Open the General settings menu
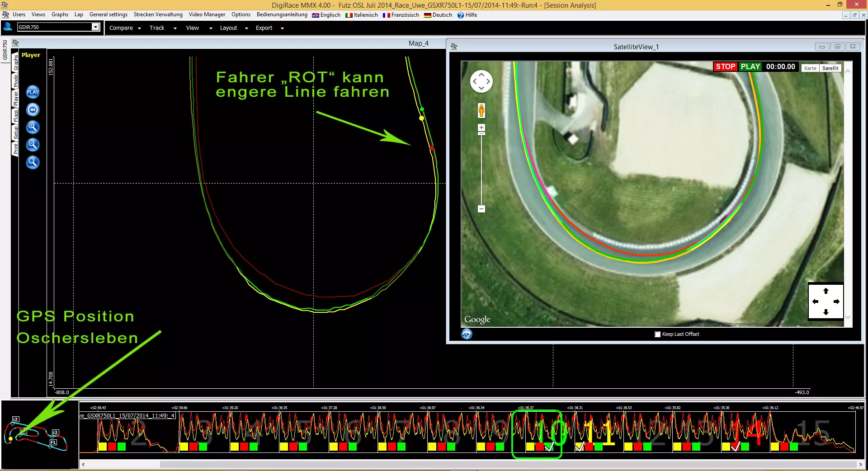Viewport: 868px width, 471px height. [x=108, y=14]
